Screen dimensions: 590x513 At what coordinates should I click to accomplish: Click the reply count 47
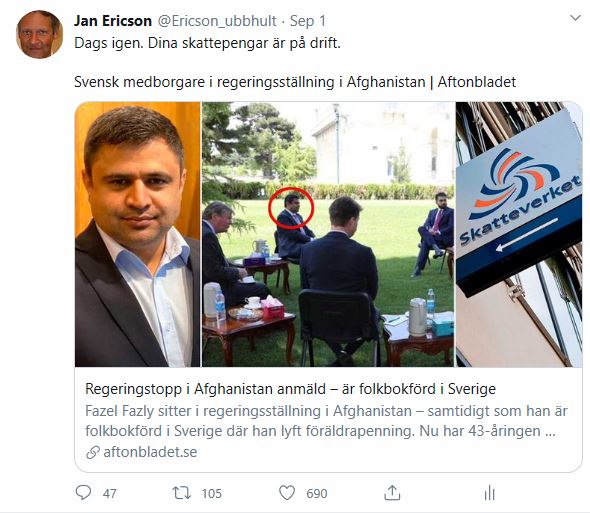pos(109,493)
